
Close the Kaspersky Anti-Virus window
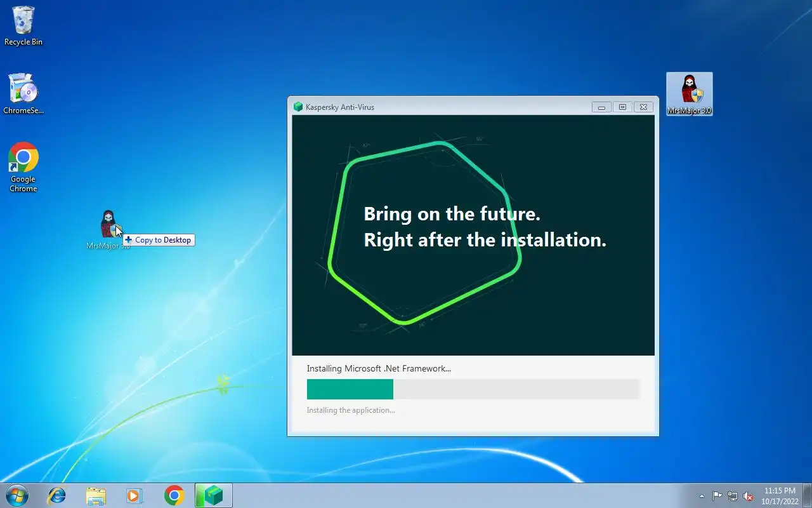[x=643, y=107]
